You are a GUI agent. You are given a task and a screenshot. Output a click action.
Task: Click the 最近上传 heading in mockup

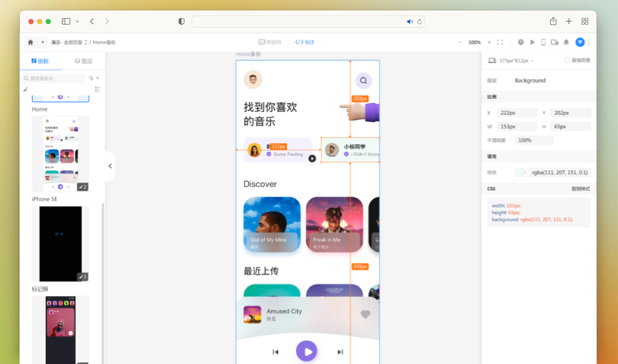pyautogui.click(x=261, y=271)
